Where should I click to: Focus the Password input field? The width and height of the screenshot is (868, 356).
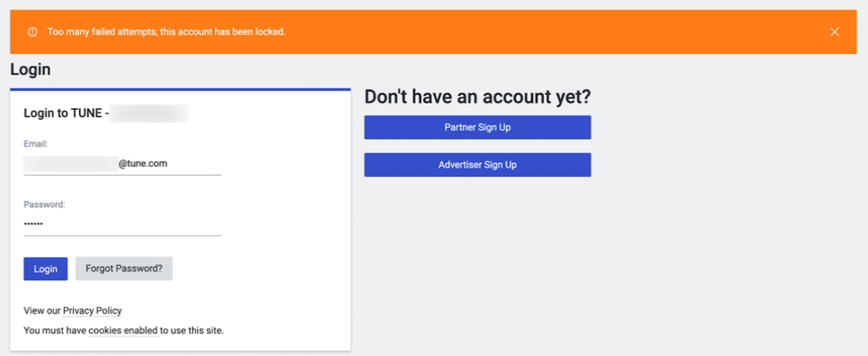click(122, 224)
